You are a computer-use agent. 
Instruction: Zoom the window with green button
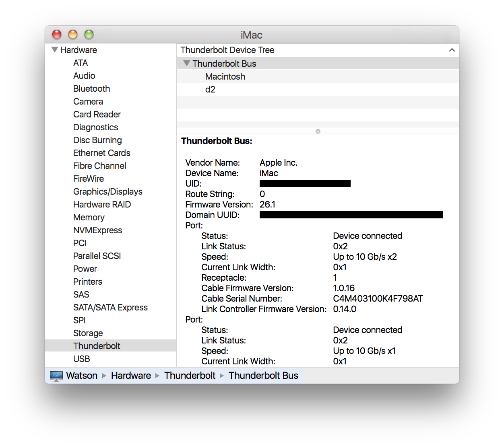pos(89,35)
